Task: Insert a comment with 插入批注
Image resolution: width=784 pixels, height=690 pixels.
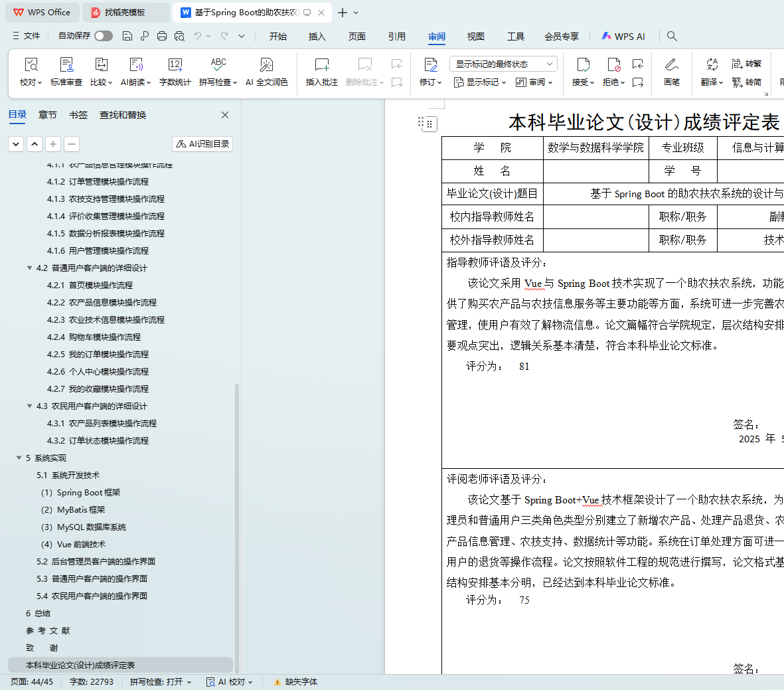Action: click(x=321, y=72)
